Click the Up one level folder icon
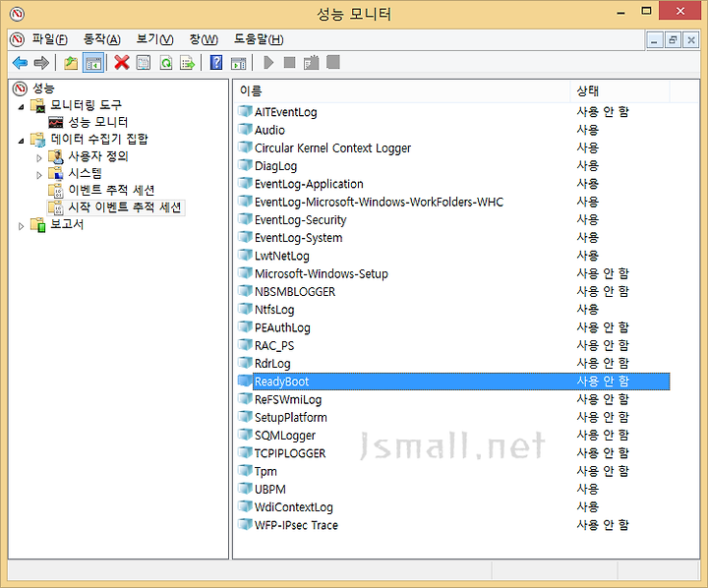708x588 pixels. pyautogui.click(x=71, y=63)
